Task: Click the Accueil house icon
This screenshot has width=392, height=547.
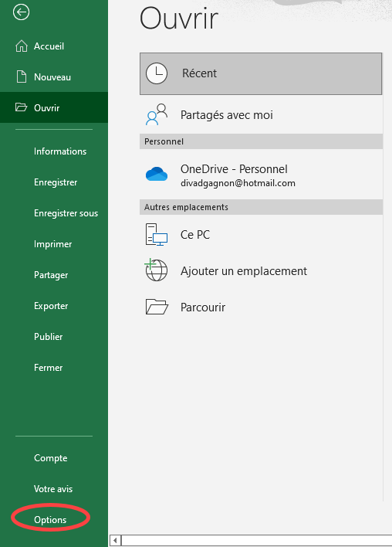Action: (x=22, y=46)
